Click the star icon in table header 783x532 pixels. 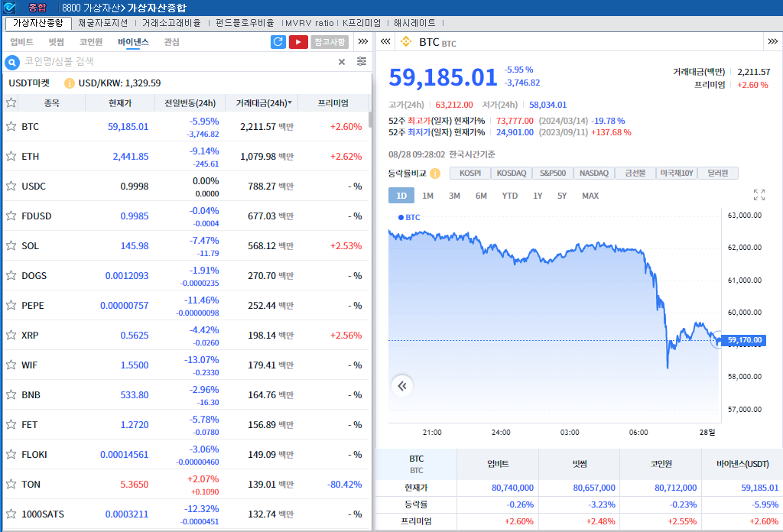point(11,102)
